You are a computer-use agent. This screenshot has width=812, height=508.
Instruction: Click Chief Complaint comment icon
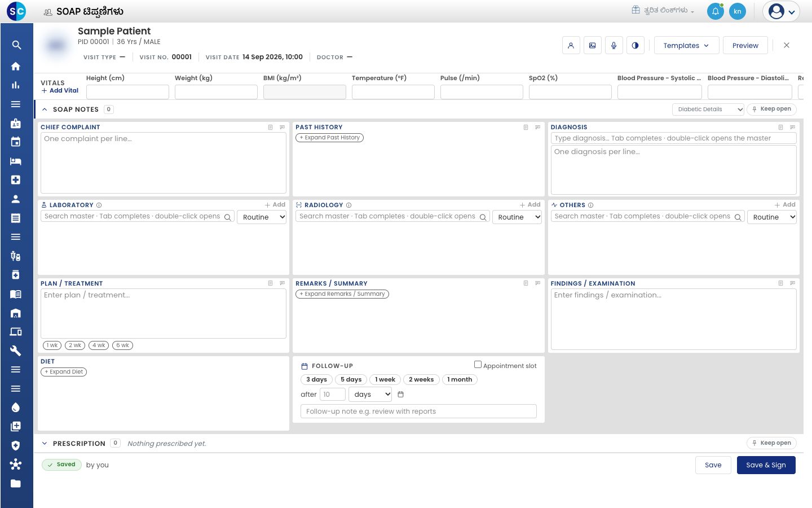click(283, 128)
